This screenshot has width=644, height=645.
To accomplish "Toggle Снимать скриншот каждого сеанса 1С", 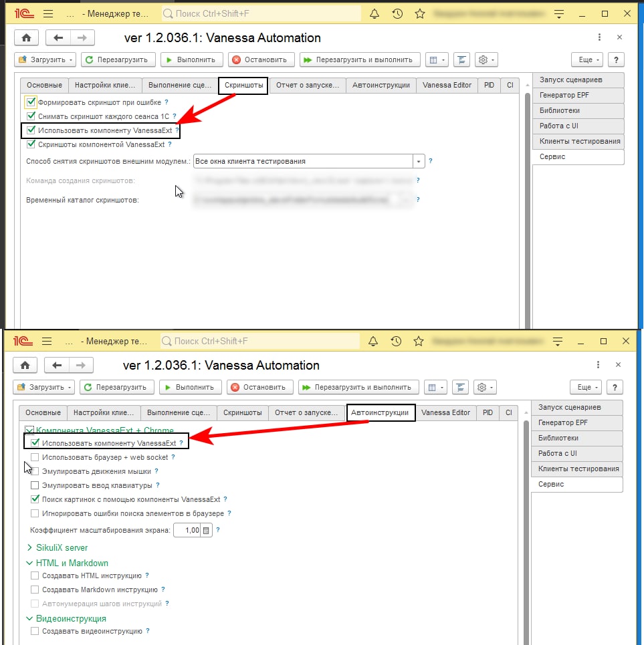I will click(31, 116).
